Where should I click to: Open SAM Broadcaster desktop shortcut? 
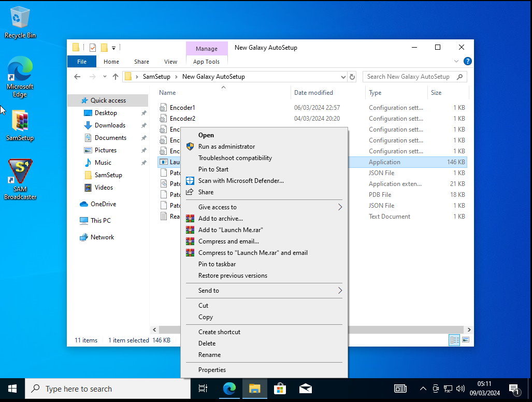click(20, 179)
